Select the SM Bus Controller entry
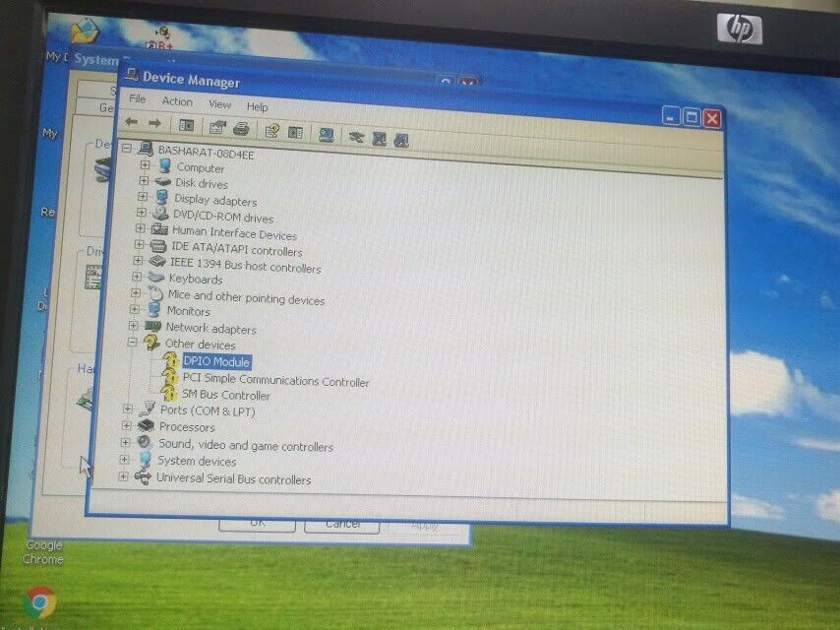The height and width of the screenshot is (630, 840). pos(226,395)
